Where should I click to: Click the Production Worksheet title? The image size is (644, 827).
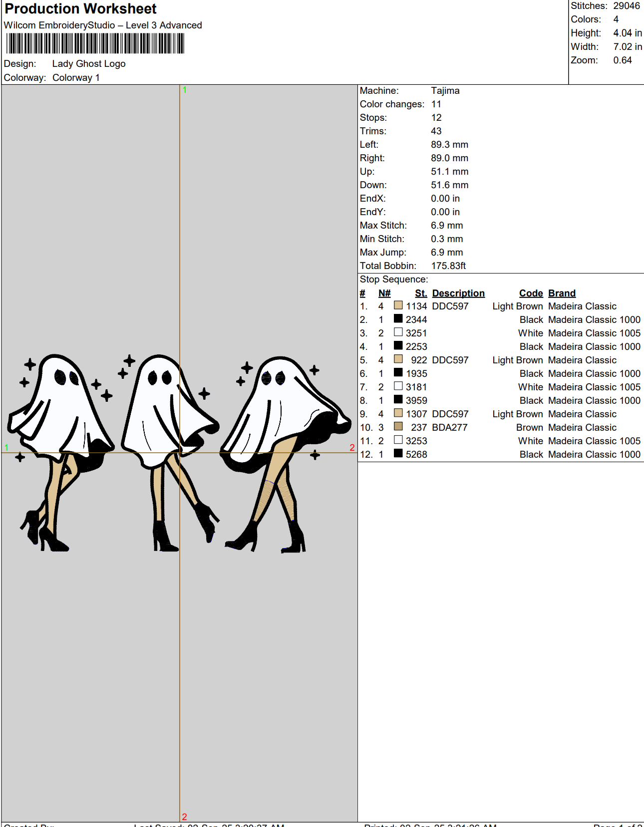[x=80, y=9]
